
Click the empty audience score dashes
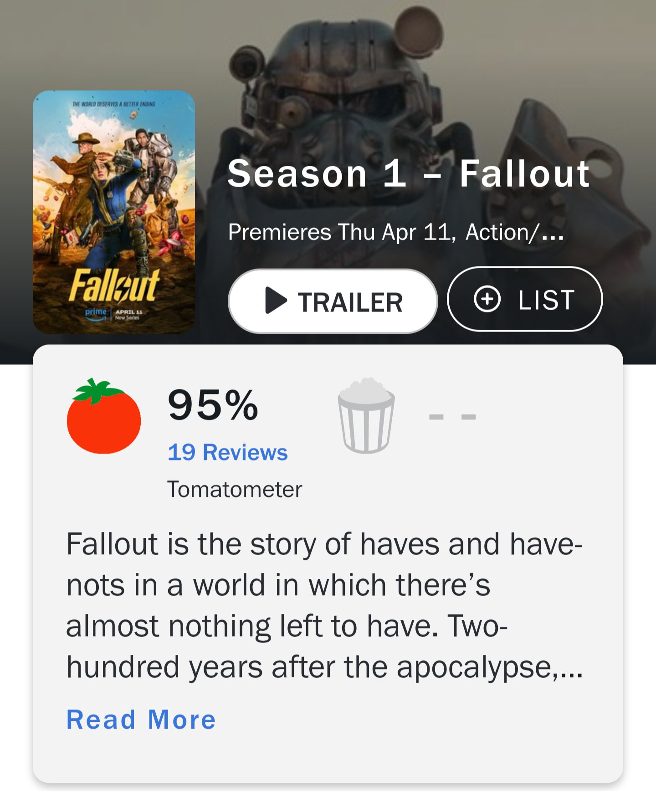pos(452,417)
